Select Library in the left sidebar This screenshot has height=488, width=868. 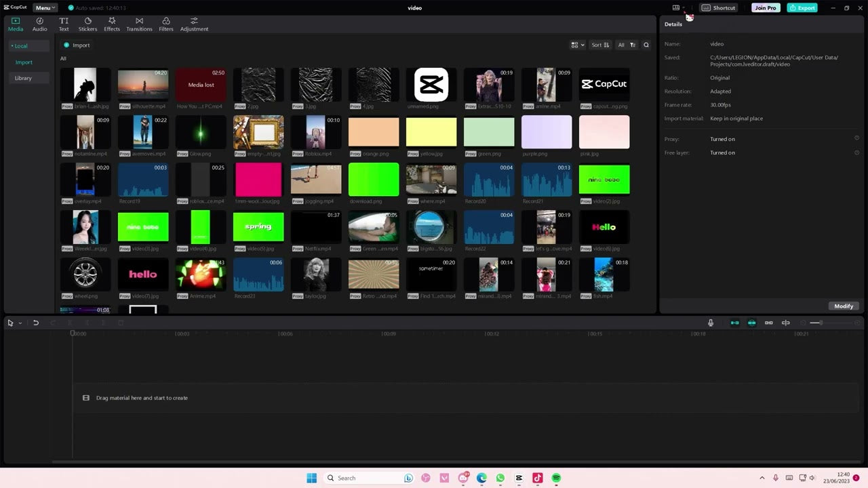23,78
